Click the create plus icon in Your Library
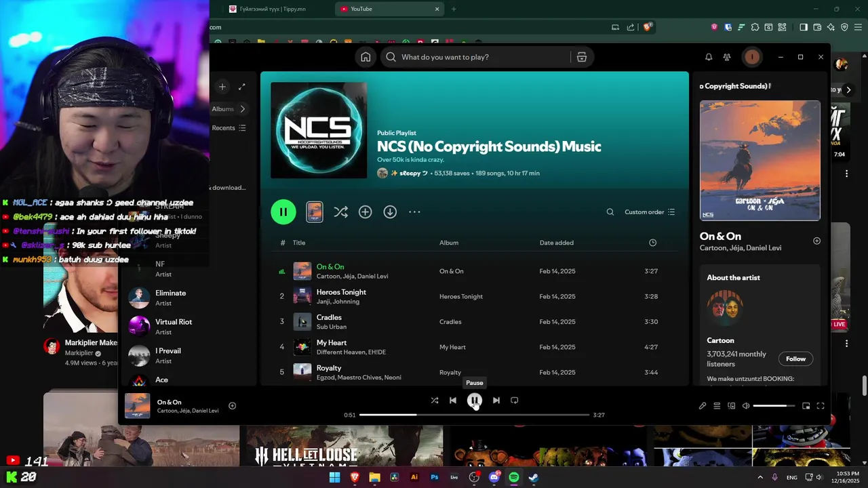This screenshot has height=488, width=868. (222, 87)
